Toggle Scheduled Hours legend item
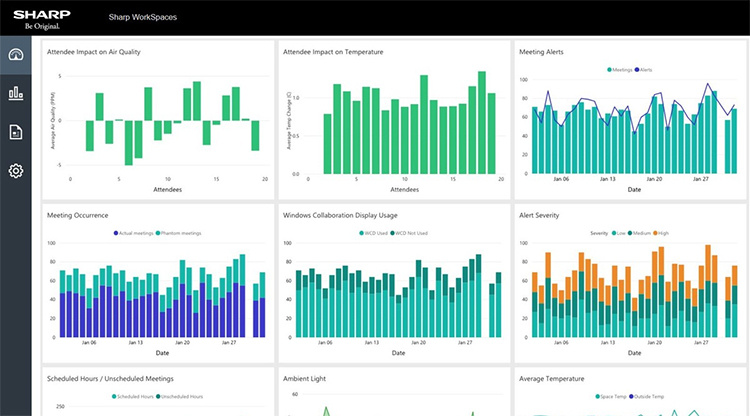Screen dimensions: 750x416 pyautogui.click(x=139, y=397)
